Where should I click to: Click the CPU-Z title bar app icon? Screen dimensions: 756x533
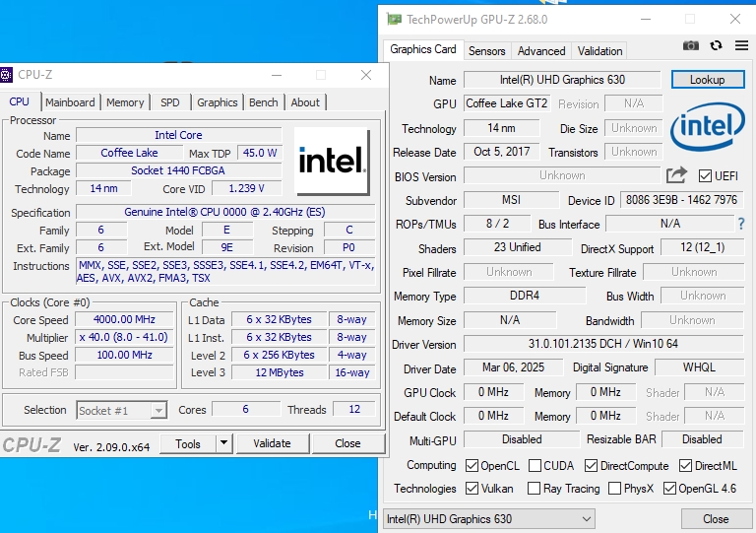click(6, 75)
